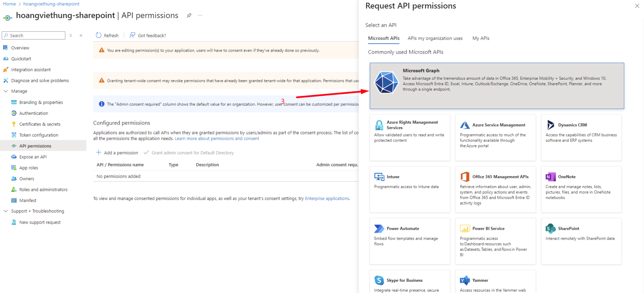
Task: Click Roles and administrators icon
Action: pos(14,189)
